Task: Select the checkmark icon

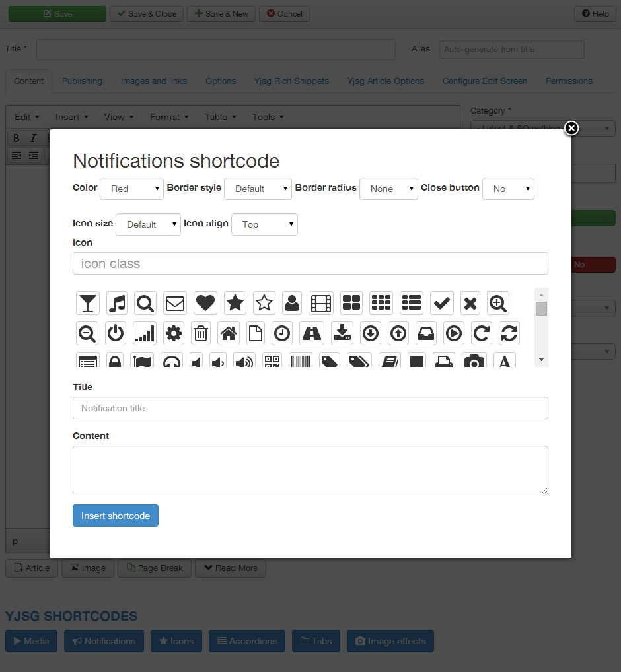Action: [x=441, y=303]
